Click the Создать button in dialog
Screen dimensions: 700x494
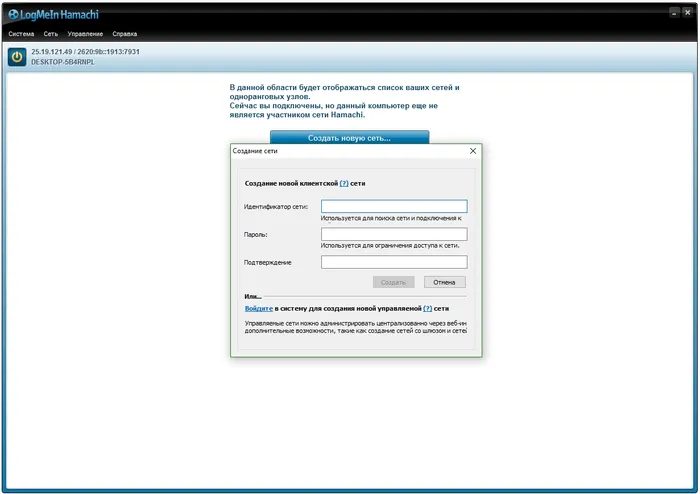393,282
